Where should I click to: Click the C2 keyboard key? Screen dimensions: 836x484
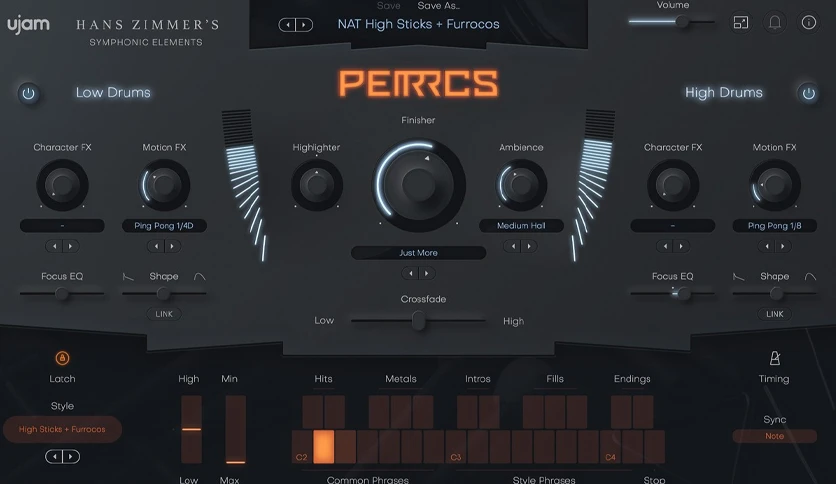point(302,447)
